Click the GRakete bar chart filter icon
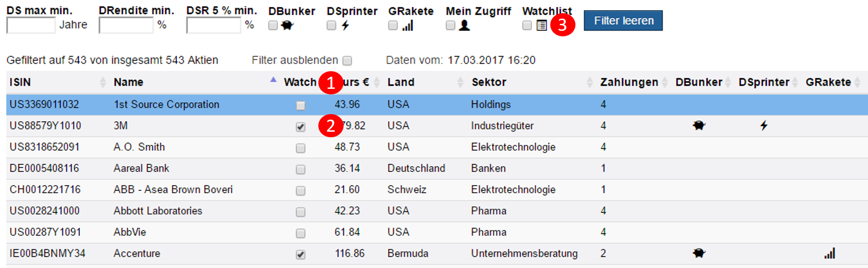868x268 pixels. coord(408,25)
